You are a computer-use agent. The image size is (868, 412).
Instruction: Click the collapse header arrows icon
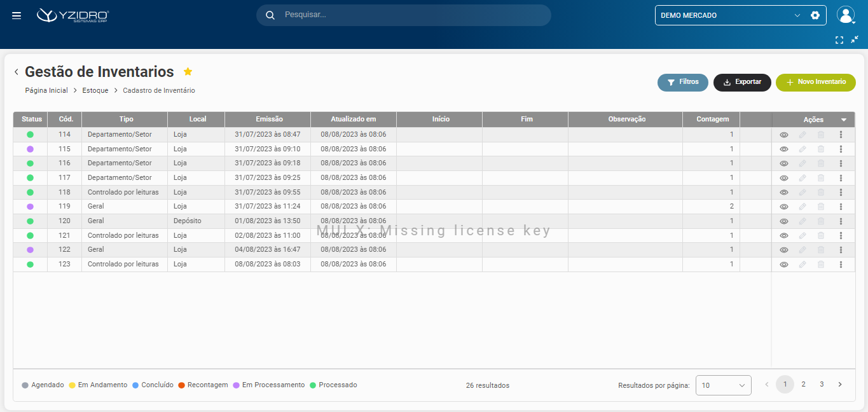click(x=855, y=39)
